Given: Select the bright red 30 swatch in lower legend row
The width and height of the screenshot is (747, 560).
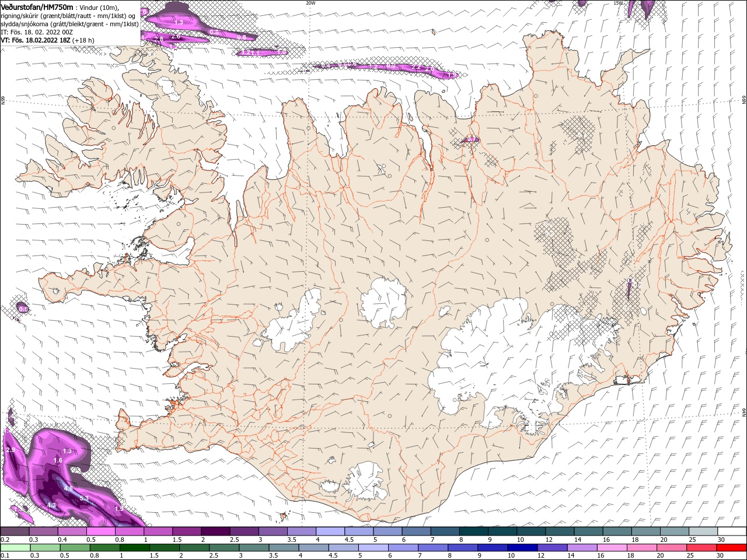Looking at the screenshot, I should pyautogui.click(x=731, y=548).
